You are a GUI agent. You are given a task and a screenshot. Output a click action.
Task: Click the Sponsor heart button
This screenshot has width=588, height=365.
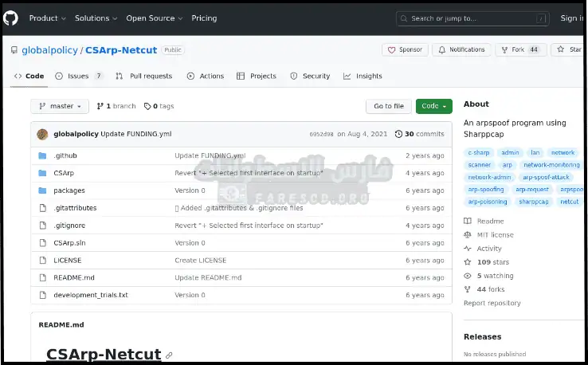[405, 49]
